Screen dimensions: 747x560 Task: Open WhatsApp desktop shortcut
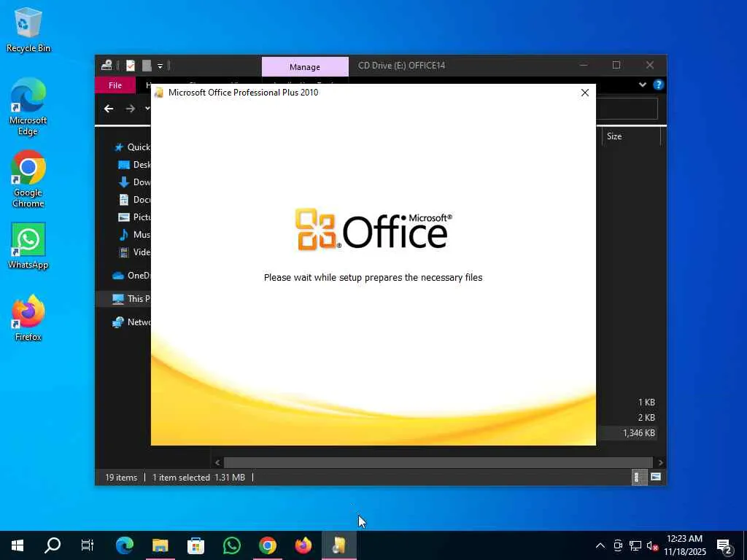[x=28, y=246]
